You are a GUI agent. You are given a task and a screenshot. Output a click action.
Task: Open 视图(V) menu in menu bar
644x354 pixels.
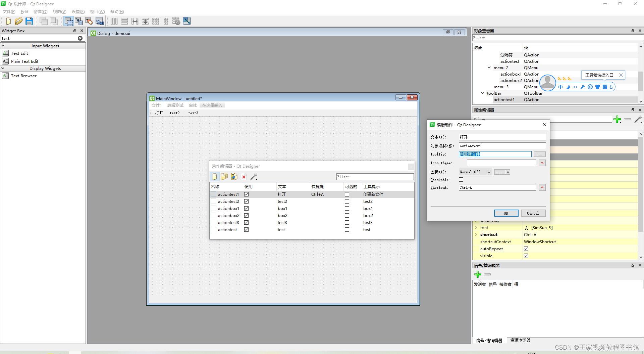(x=59, y=12)
